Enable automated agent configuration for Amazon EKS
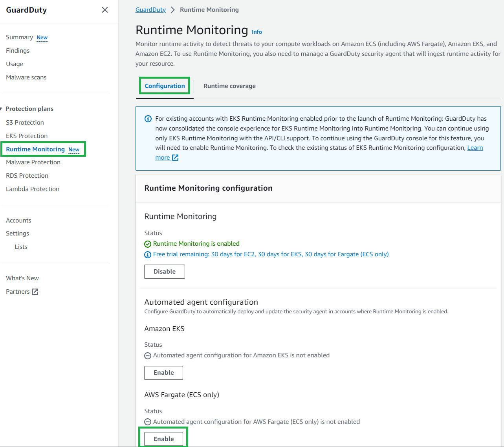This screenshot has height=447, width=504. [x=163, y=373]
